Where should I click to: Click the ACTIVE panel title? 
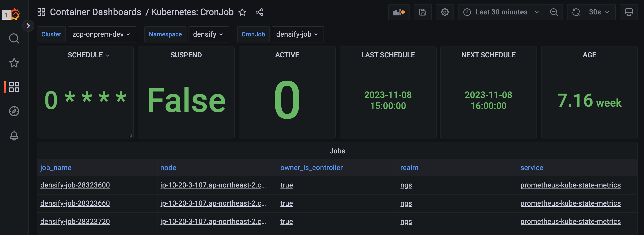tap(287, 55)
